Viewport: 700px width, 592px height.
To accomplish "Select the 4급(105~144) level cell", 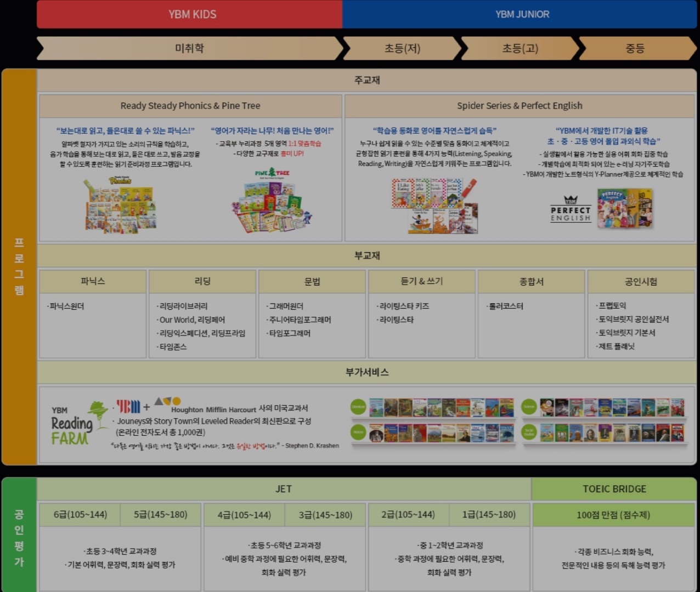I will pyautogui.click(x=244, y=515).
